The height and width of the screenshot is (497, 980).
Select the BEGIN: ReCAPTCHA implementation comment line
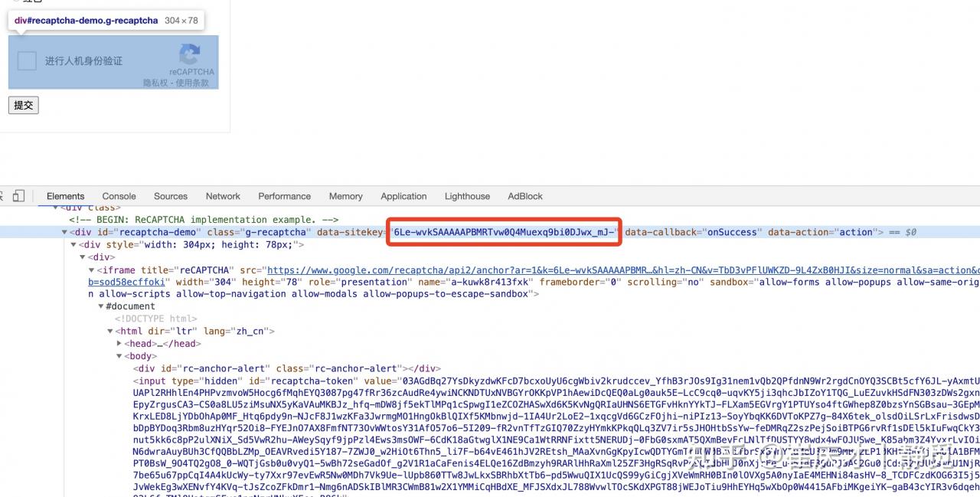coord(204,220)
